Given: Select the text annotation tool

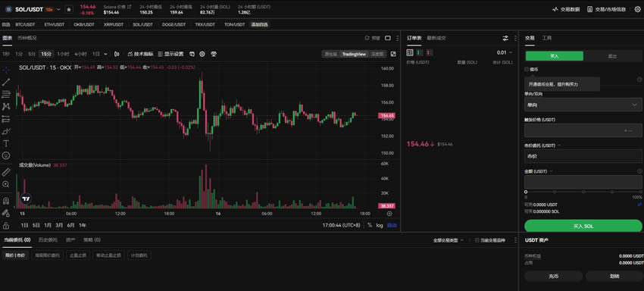Looking at the screenshot, I should (6, 143).
